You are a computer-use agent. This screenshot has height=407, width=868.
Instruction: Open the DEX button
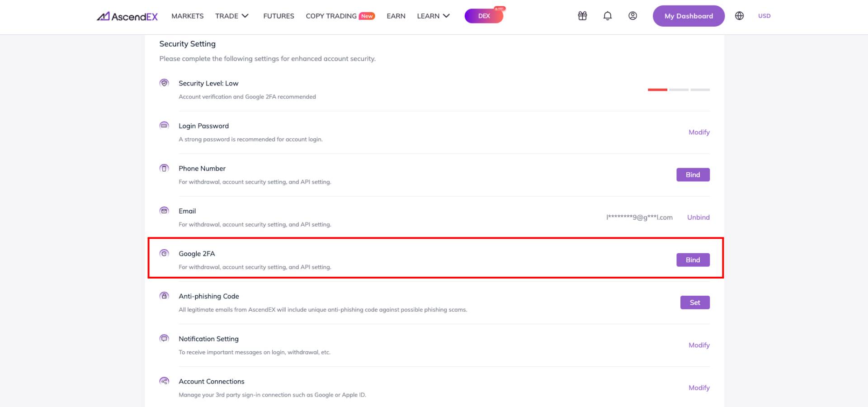pyautogui.click(x=484, y=16)
